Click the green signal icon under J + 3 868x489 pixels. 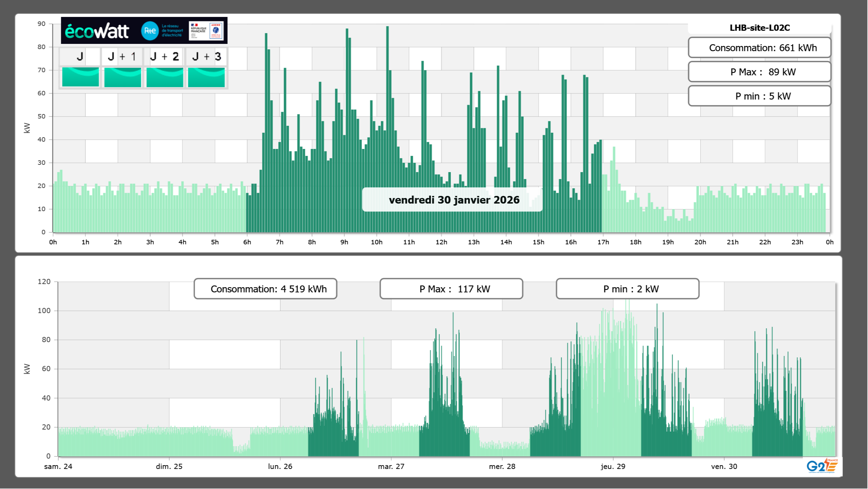tap(206, 77)
